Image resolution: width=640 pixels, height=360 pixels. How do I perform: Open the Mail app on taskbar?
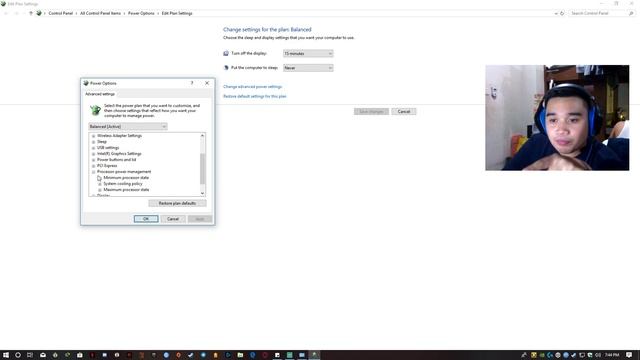click(43, 355)
